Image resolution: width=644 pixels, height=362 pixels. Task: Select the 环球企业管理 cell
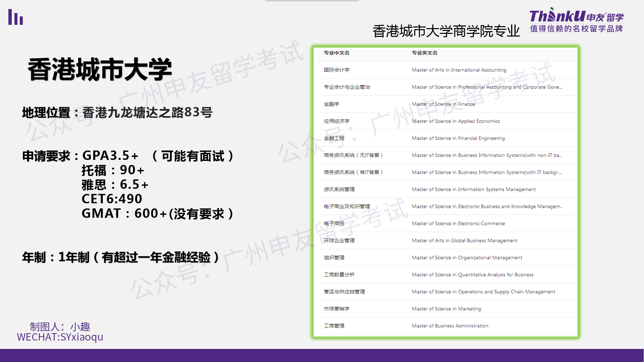point(339,241)
